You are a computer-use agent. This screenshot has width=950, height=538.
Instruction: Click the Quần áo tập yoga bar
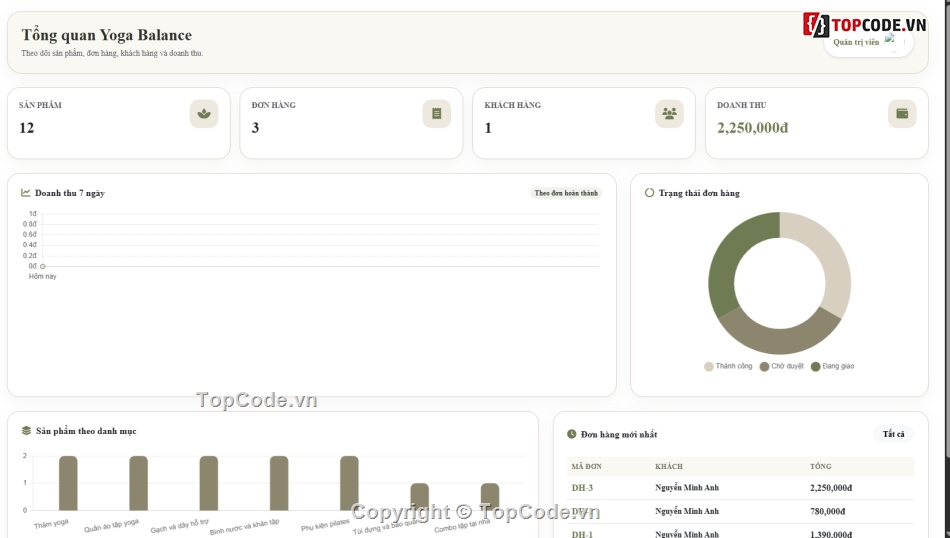pyautogui.click(x=138, y=483)
